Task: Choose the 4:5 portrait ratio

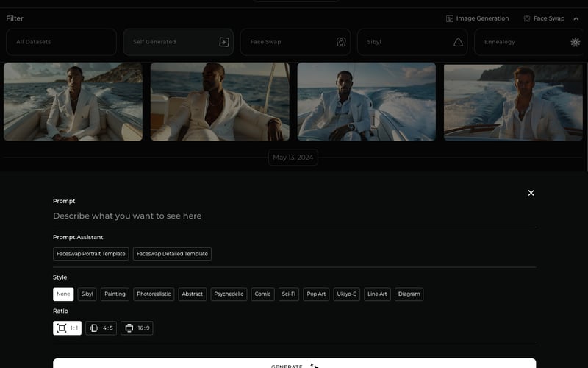Action: 101,328
